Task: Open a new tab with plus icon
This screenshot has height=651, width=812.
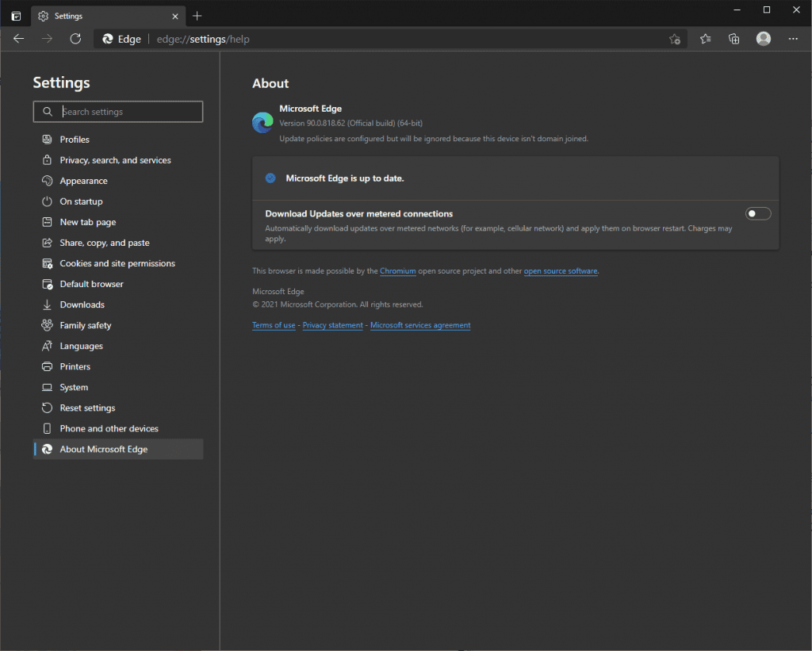Action: tap(197, 16)
